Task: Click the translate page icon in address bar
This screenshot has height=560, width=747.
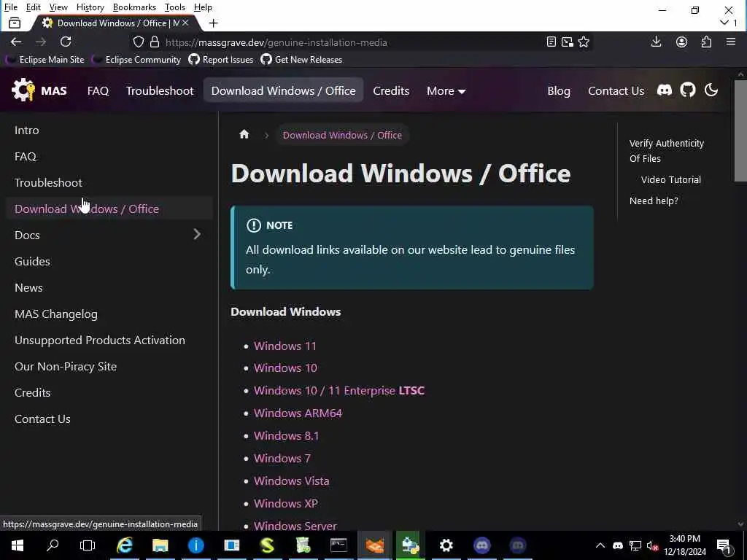Action: pos(567,42)
